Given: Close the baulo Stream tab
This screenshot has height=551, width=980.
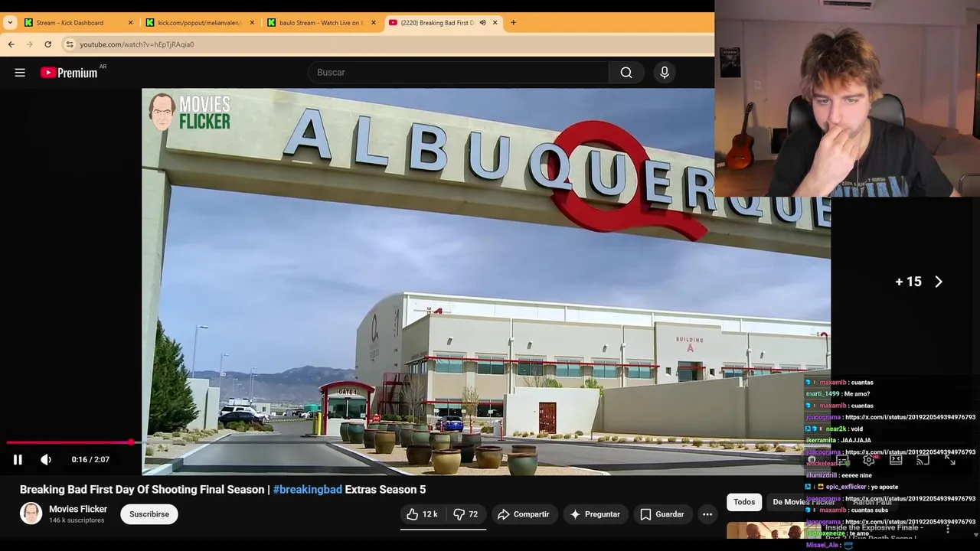Looking at the screenshot, I should (374, 23).
